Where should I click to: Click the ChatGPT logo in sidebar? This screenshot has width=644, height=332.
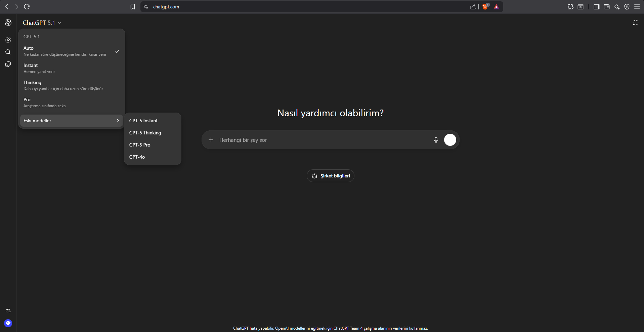click(x=8, y=23)
